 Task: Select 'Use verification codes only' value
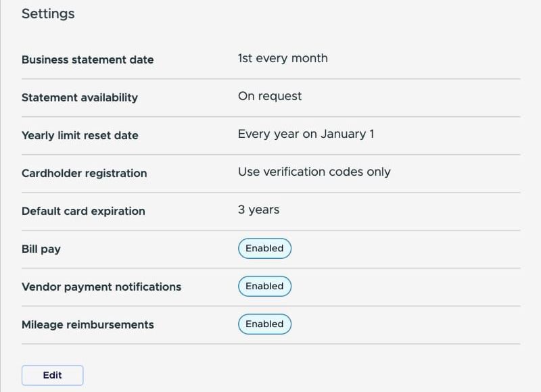[x=314, y=172]
